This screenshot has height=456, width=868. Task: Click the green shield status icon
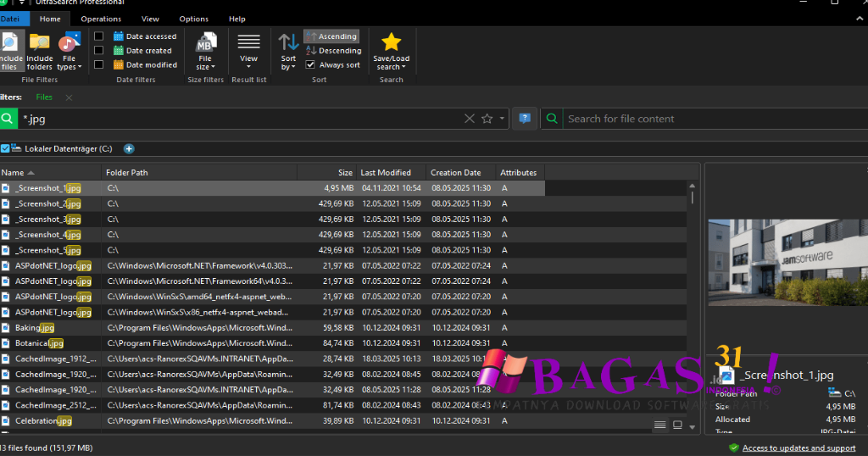(x=734, y=448)
